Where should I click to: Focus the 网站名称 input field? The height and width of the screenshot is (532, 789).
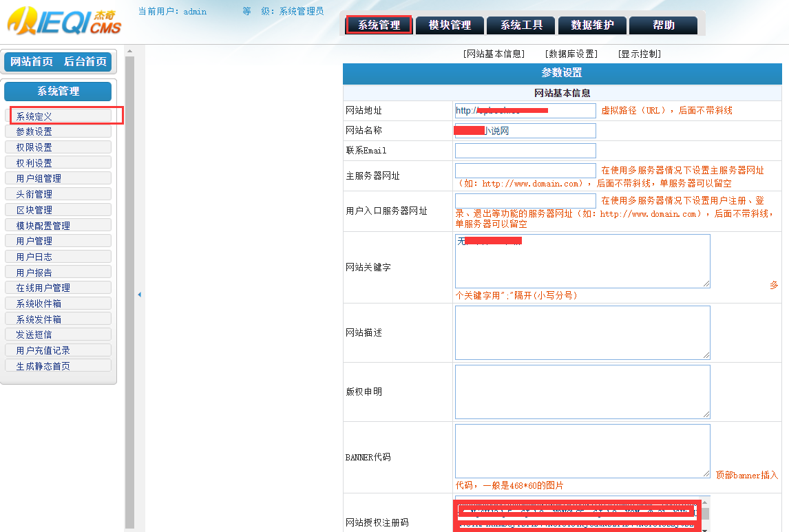(x=525, y=131)
